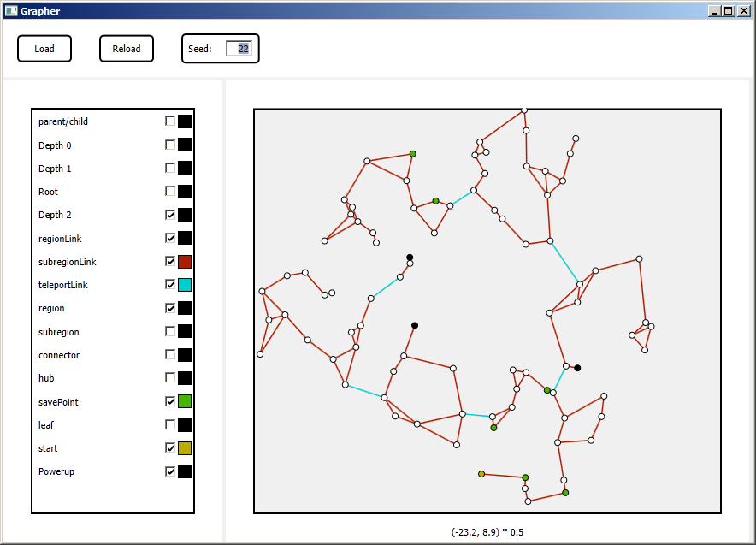The image size is (756, 545).
Task: Uncheck the teleportLink checkbox
Action: click(x=170, y=285)
